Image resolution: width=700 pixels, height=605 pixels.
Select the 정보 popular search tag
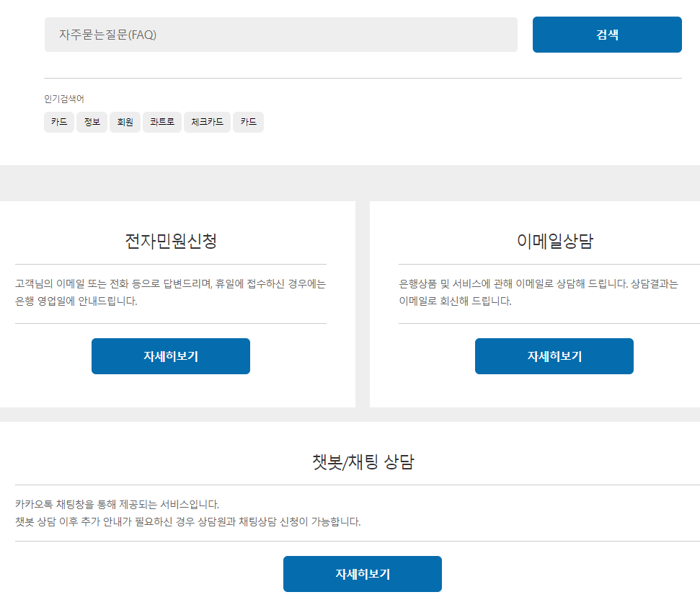coord(92,122)
